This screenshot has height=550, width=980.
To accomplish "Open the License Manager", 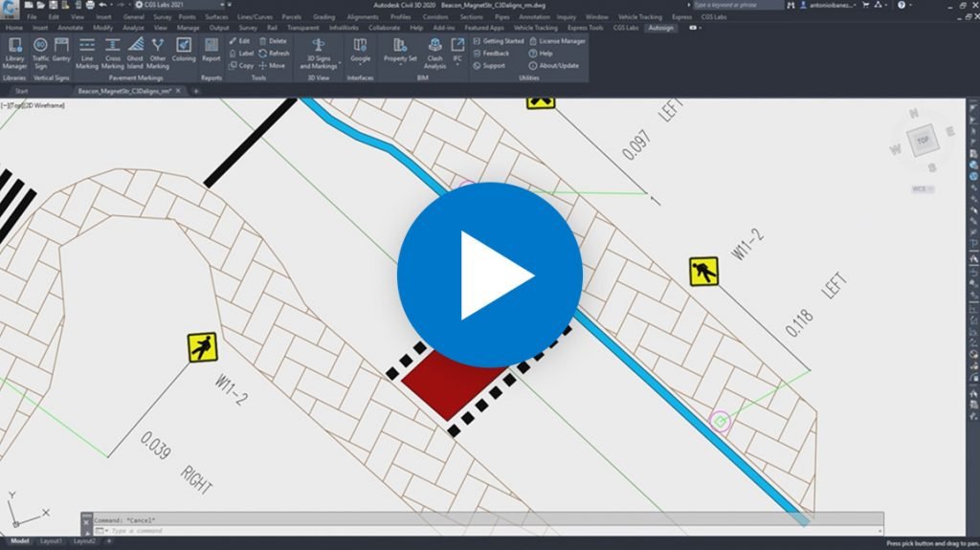I will tap(558, 41).
